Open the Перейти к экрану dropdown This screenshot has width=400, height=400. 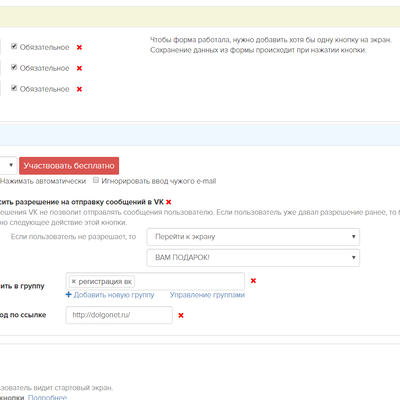point(253,237)
